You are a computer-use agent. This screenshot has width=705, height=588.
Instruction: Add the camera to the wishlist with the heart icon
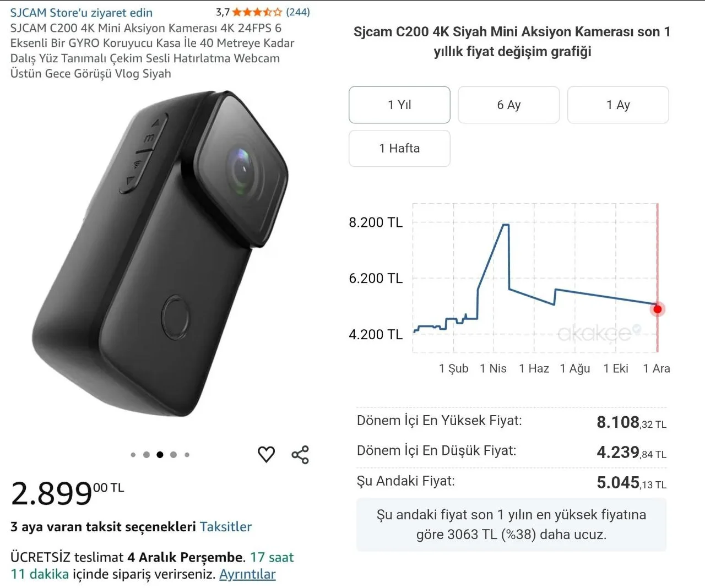coord(266,454)
